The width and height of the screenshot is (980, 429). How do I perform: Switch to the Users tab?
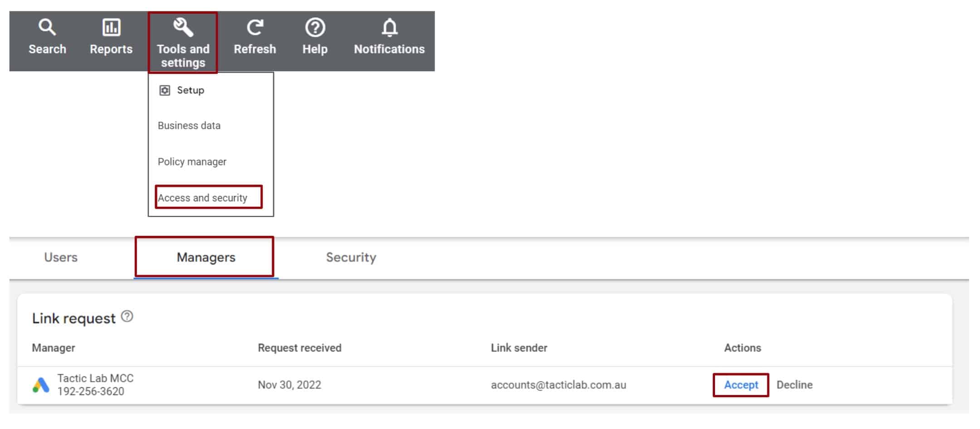coord(61,257)
